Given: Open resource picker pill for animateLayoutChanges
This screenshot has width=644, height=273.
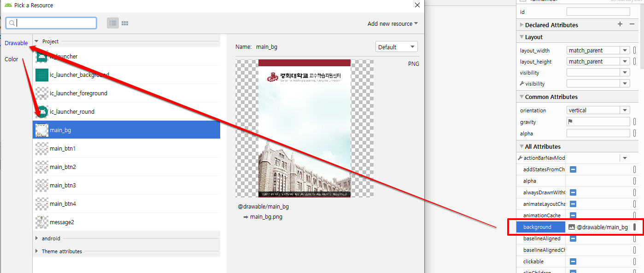Looking at the screenshot, I should [x=635, y=204].
